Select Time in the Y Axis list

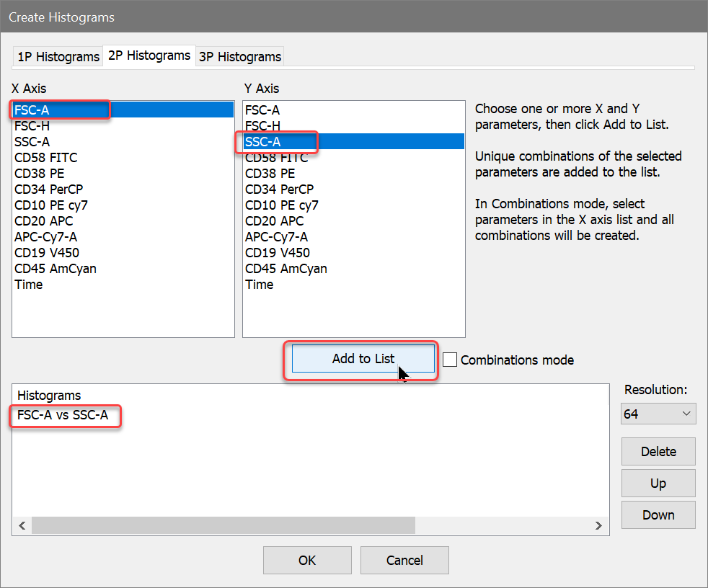pyautogui.click(x=259, y=285)
